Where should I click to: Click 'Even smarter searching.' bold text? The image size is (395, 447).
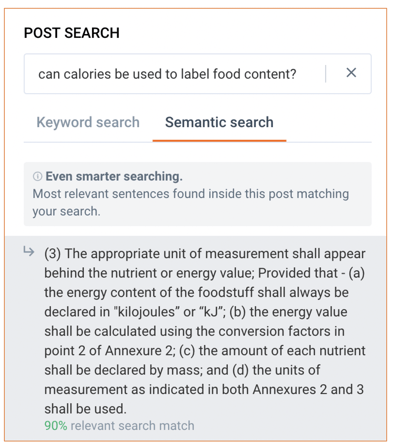[x=114, y=176]
